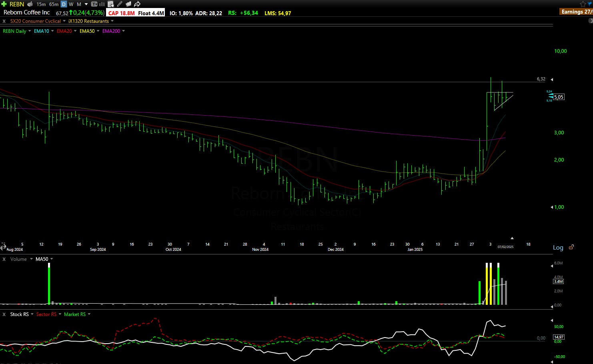Close the Stock RS pane with its X

tap(4, 314)
